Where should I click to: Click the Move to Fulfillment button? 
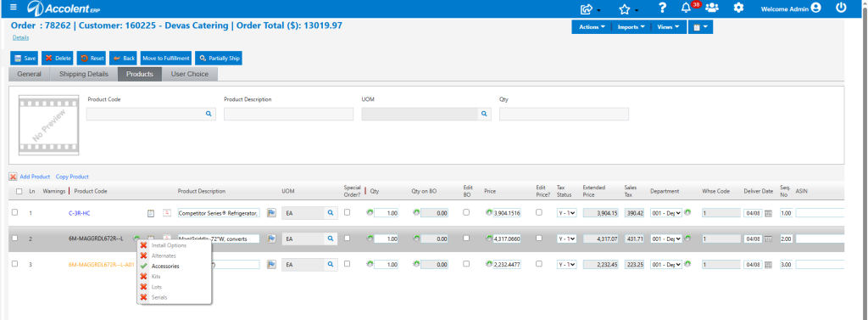166,59
